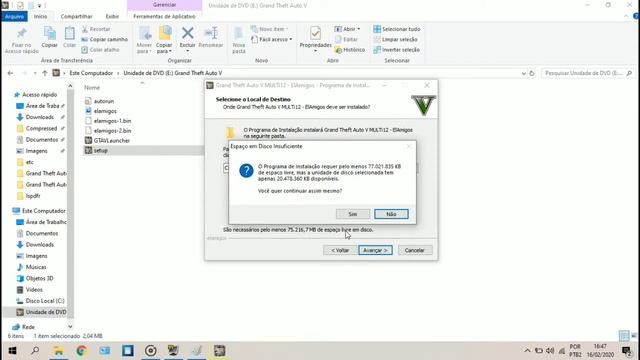The width and height of the screenshot is (640, 360).
Task: Open Compressed folder in navigation pane
Action: (x=41, y=128)
